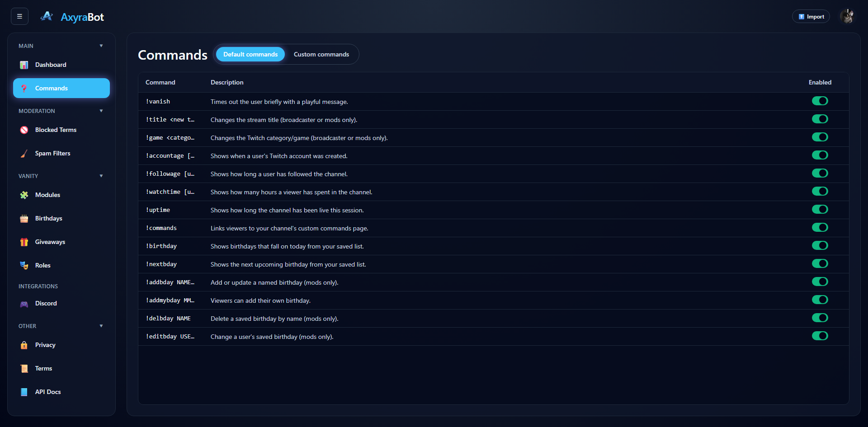Toggle the !watchtime command switch
Image resolution: width=868 pixels, height=427 pixels.
(820, 191)
